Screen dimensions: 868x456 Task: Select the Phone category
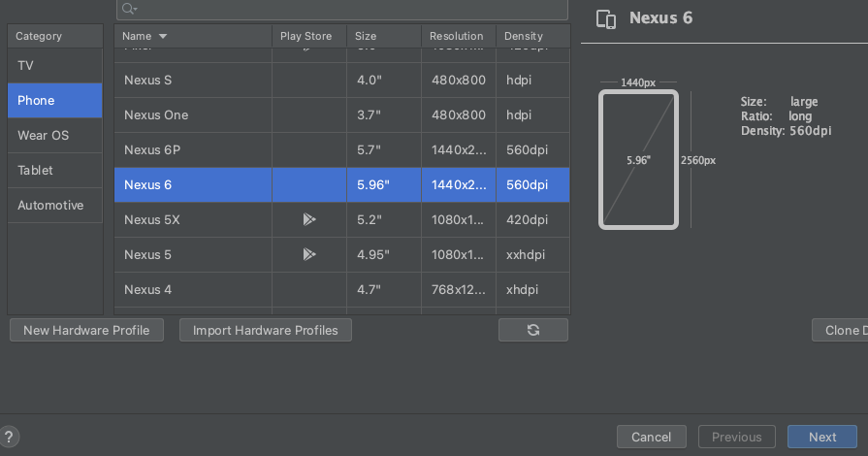point(55,100)
